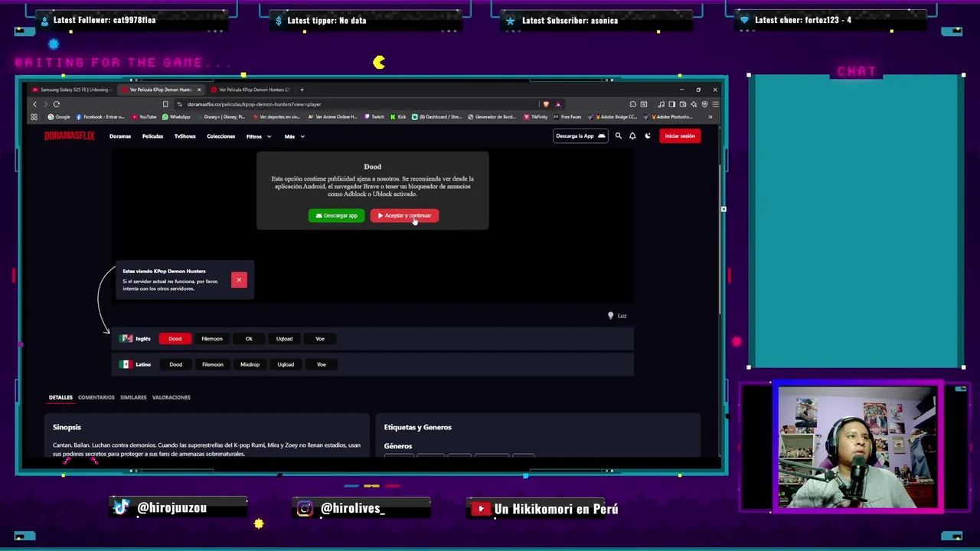Open the notifications bell icon
Image resolution: width=980 pixels, height=551 pixels.
[x=632, y=136]
